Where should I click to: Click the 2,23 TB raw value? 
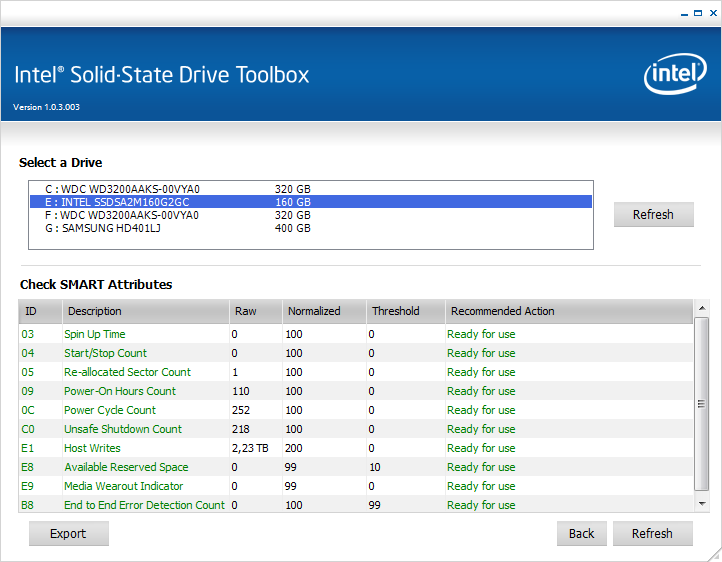(250, 448)
